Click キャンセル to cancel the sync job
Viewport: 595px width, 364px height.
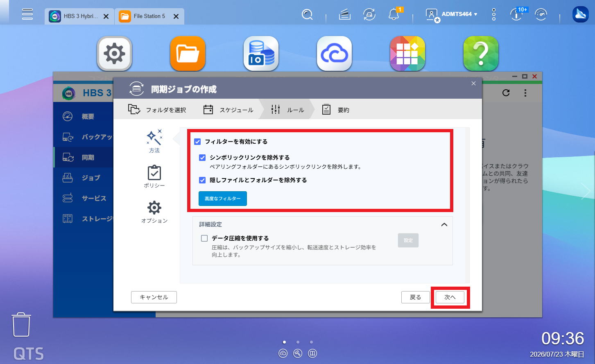[154, 297]
